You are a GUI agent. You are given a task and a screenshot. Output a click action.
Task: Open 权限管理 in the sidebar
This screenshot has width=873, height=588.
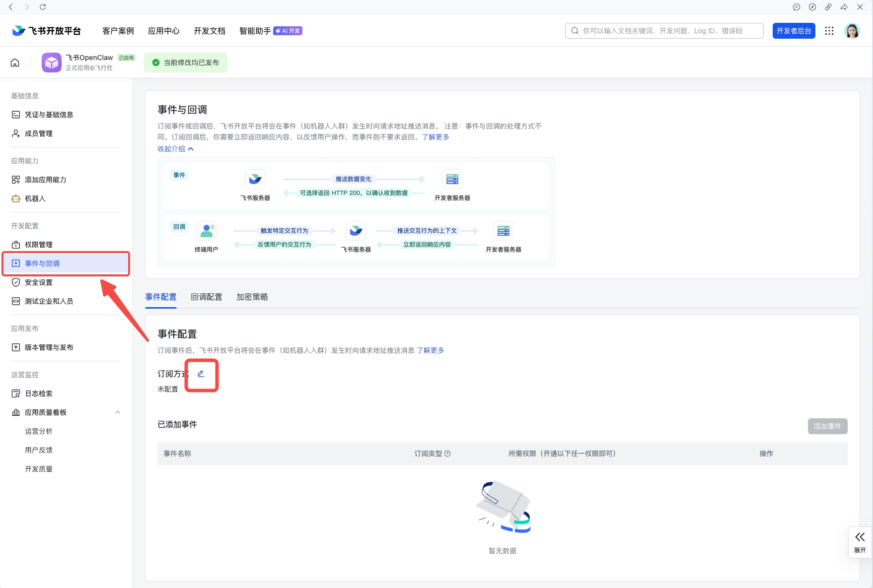[39, 244]
